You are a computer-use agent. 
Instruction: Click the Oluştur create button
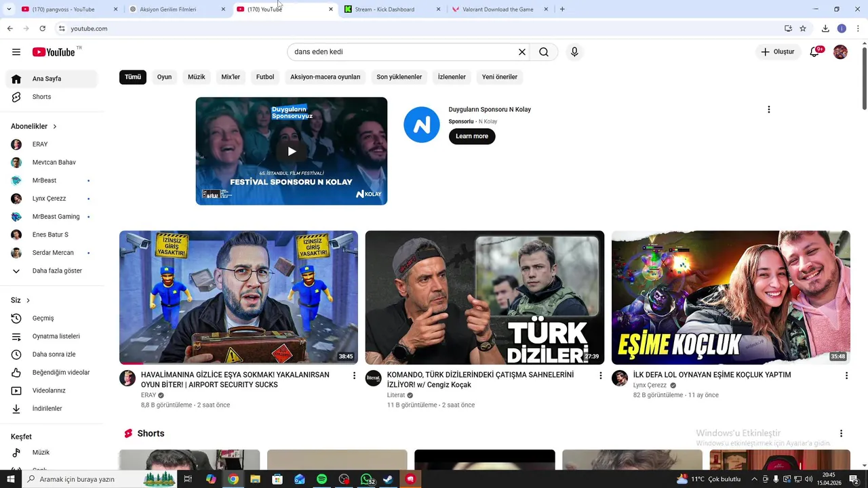[778, 52]
